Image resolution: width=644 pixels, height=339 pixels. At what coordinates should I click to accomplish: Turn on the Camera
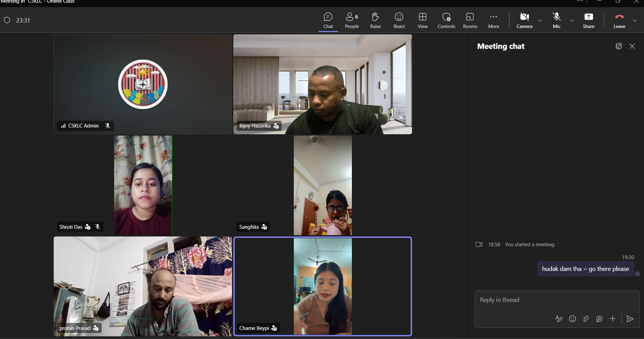[524, 21]
